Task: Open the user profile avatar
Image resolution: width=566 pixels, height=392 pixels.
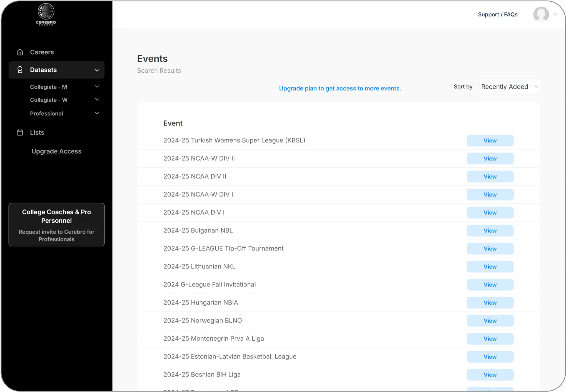Action: (541, 14)
